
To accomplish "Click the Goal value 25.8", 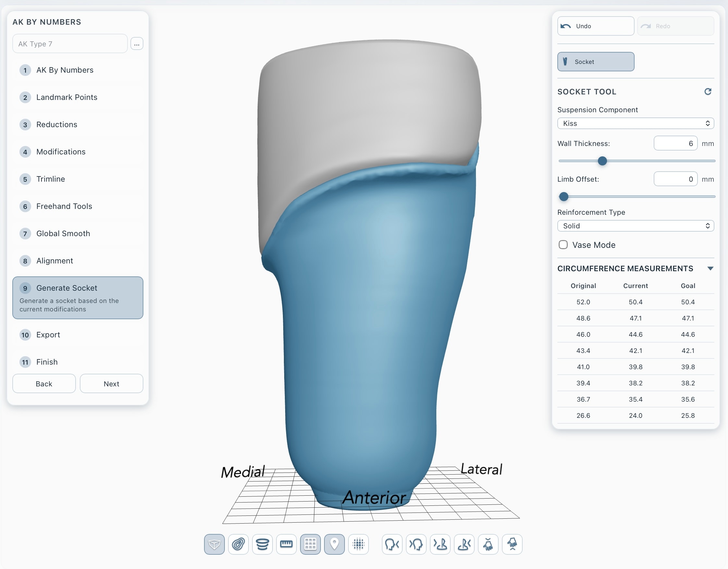I will point(688,415).
